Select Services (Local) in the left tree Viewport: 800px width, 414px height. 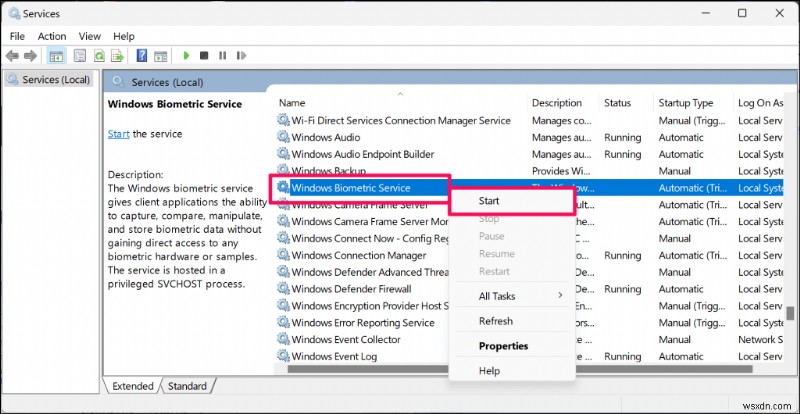[49, 80]
